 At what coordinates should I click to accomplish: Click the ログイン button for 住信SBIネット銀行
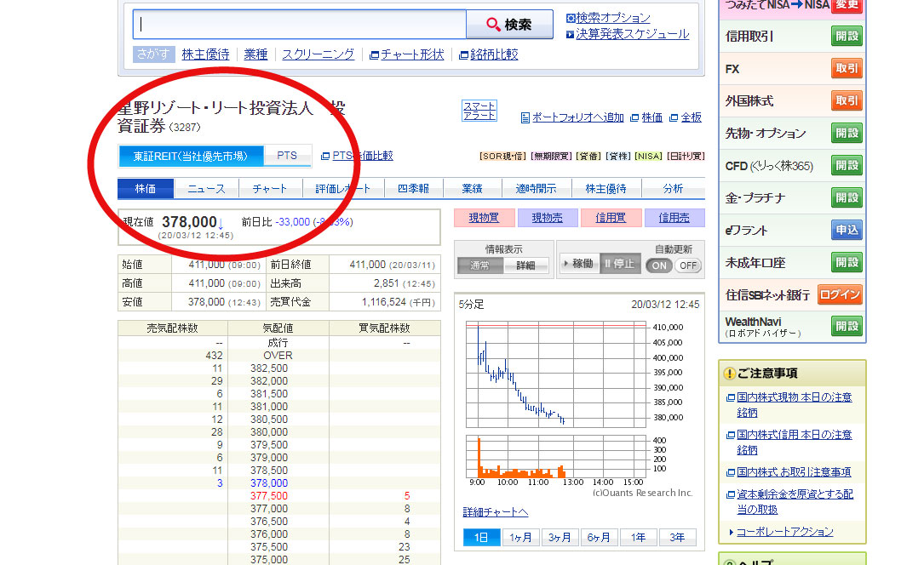pos(840,294)
